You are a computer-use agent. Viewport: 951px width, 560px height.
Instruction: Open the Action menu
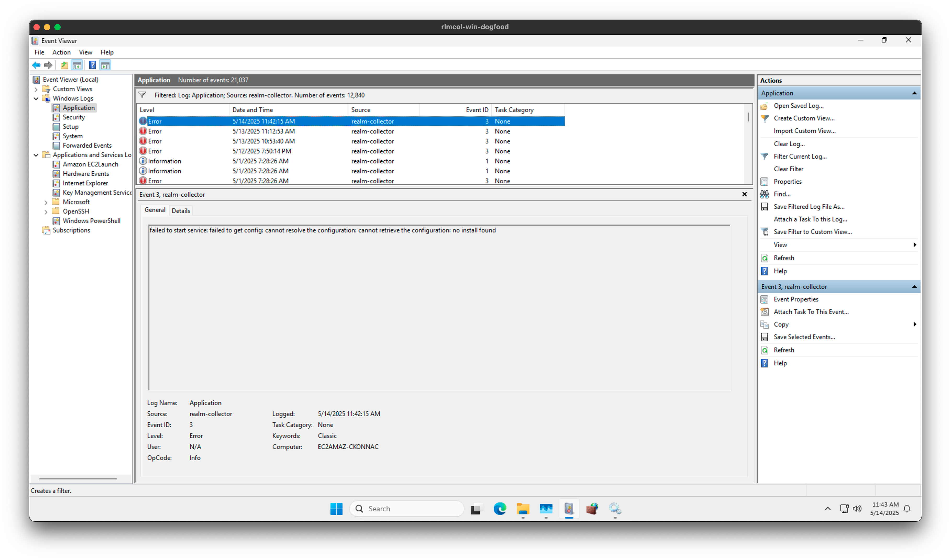[61, 52]
